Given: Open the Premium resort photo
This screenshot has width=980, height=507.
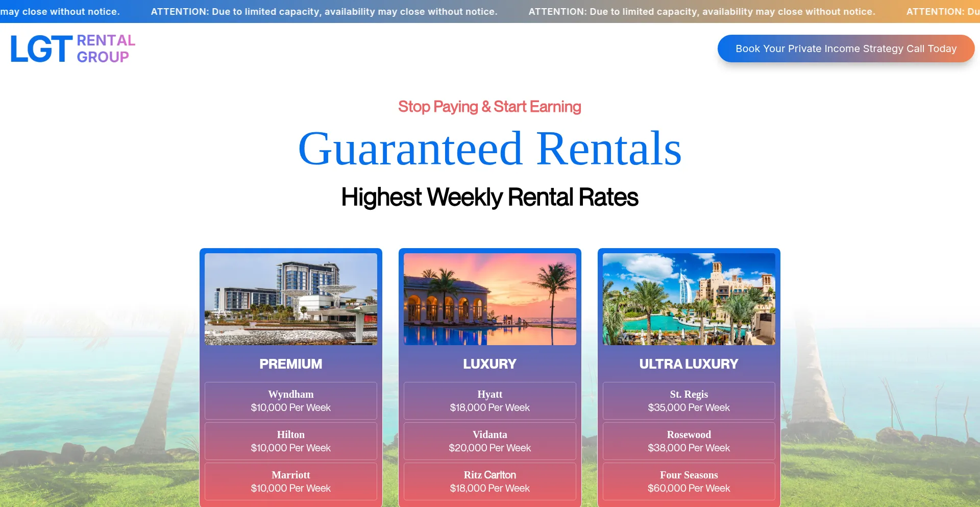Looking at the screenshot, I should 291,299.
